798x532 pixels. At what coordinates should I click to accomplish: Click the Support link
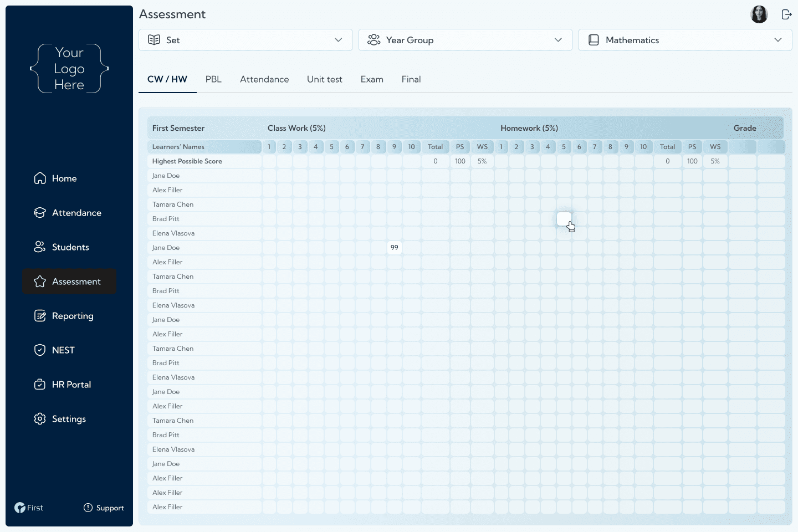pyautogui.click(x=104, y=507)
